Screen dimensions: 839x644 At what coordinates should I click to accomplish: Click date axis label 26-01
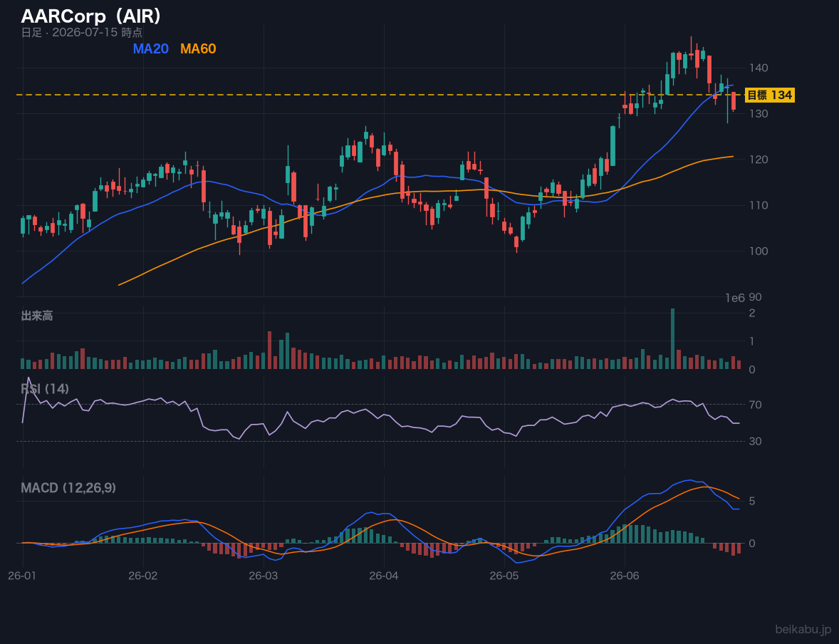tap(23, 576)
